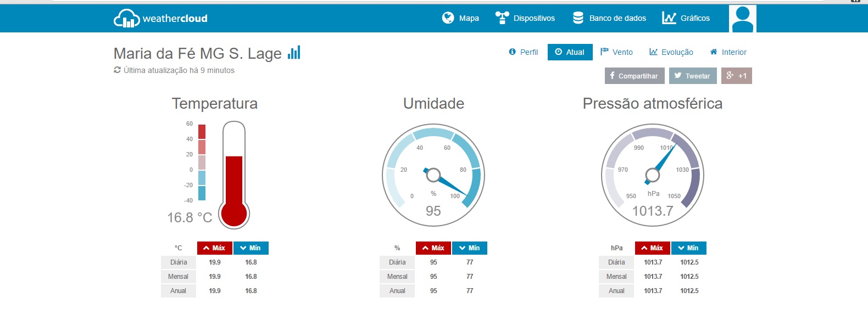Click Diária row label in temperature table
The image size is (868, 320).
(x=179, y=262)
